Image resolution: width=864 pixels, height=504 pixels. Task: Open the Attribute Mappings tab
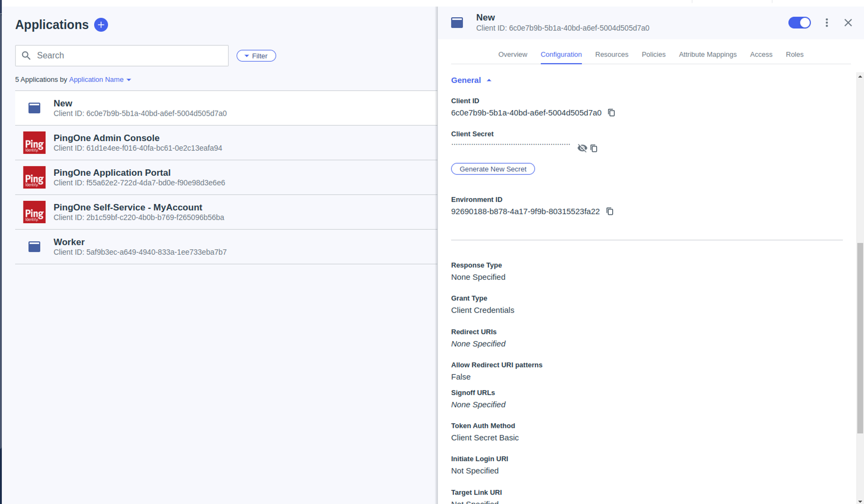[707, 54]
